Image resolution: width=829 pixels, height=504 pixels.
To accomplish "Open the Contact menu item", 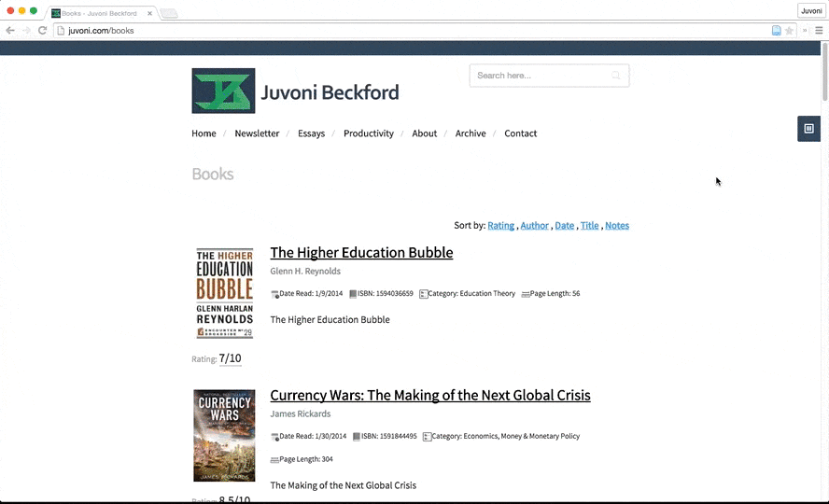I will [x=520, y=133].
